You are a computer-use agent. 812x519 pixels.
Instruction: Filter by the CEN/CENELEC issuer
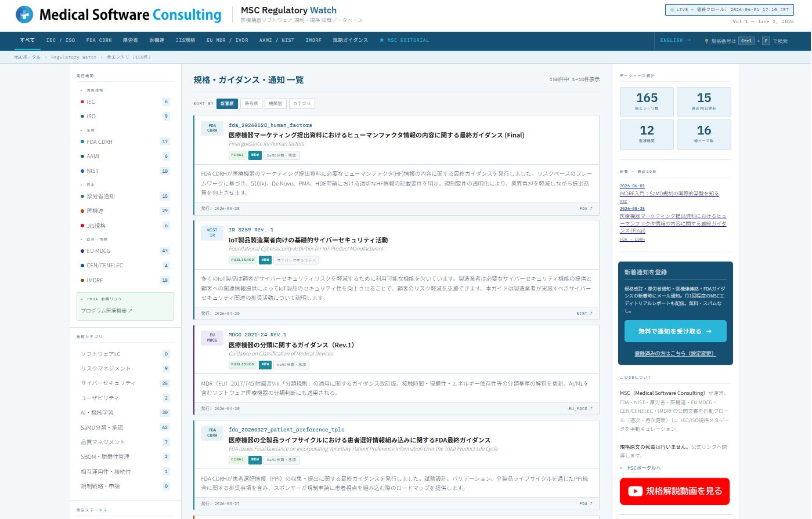click(125, 266)
